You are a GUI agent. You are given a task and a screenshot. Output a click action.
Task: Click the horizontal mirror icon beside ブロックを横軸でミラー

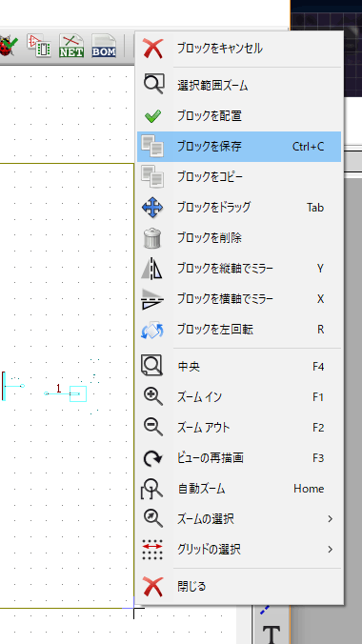click(x=152, y=298)
